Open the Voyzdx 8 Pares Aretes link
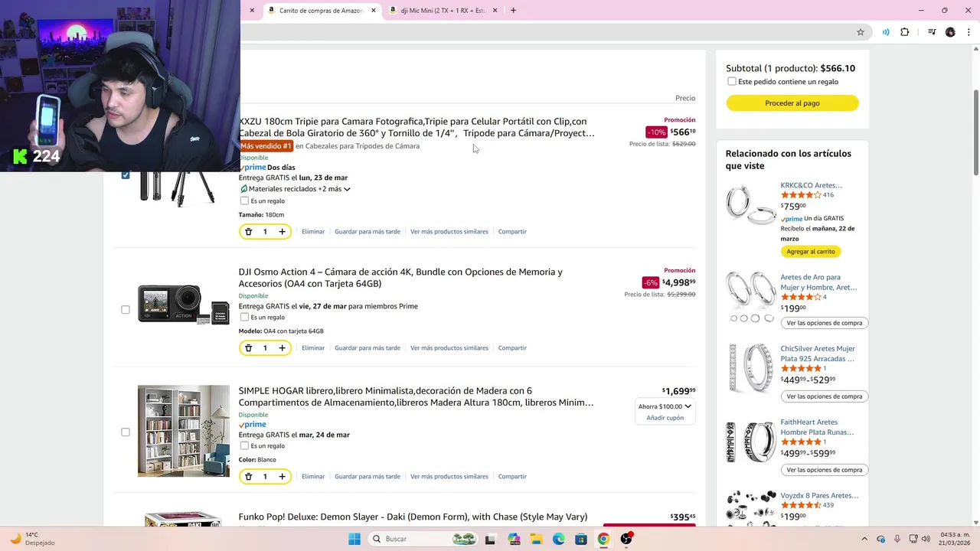This screenshot has width=980, height=551. pos(819,496)
